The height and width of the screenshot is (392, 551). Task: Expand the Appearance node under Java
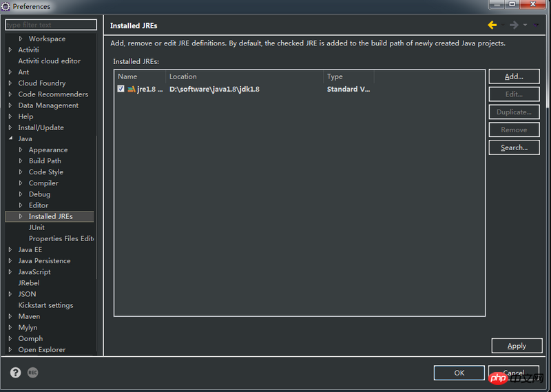(21, 149)
